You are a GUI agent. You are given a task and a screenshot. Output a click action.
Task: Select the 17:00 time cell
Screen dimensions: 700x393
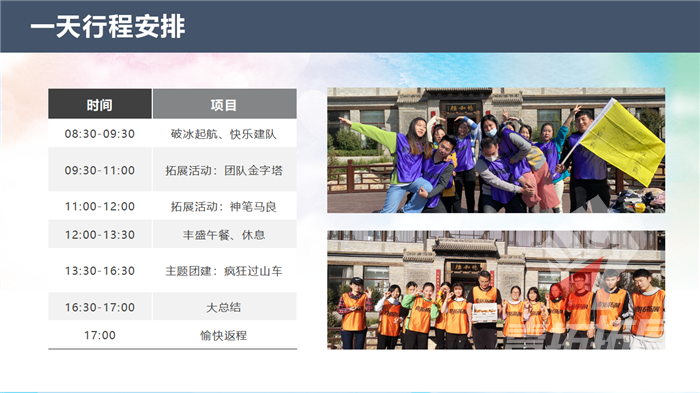(x=100, y=334)
